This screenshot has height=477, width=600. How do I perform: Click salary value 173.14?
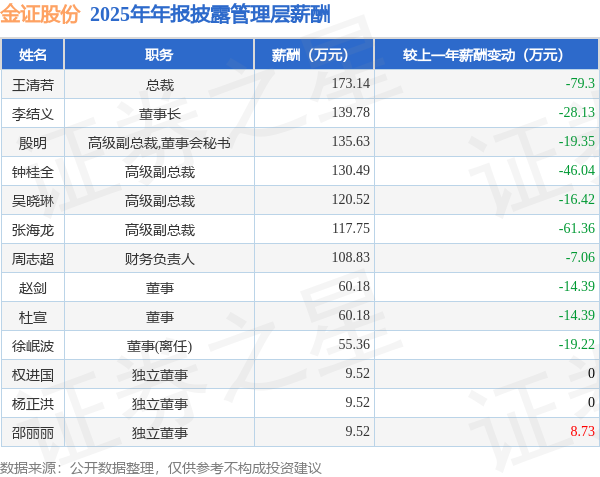[351, 83]
